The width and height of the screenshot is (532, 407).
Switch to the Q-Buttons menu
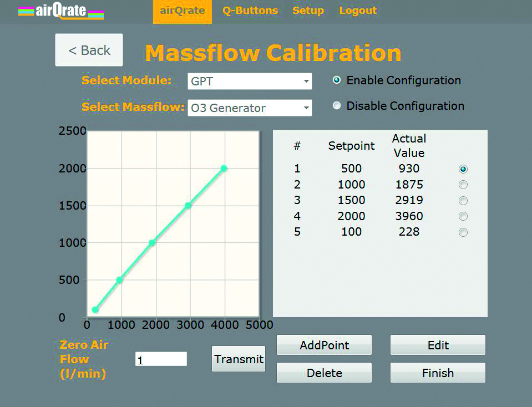point(250,11)
